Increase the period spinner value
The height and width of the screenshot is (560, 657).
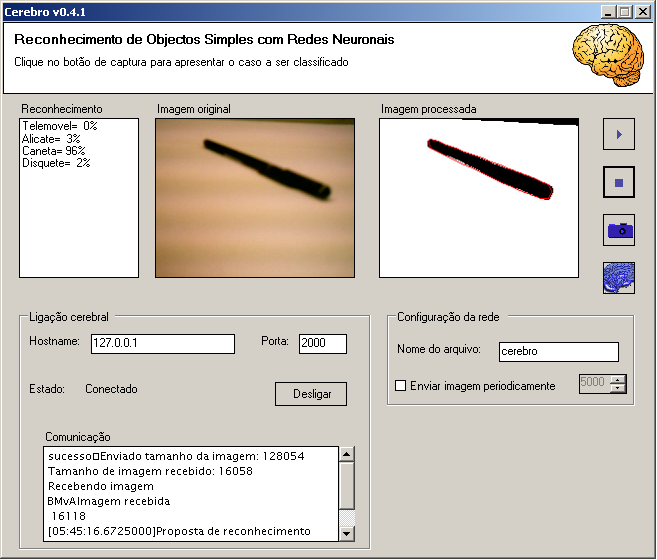pos(618,380)
